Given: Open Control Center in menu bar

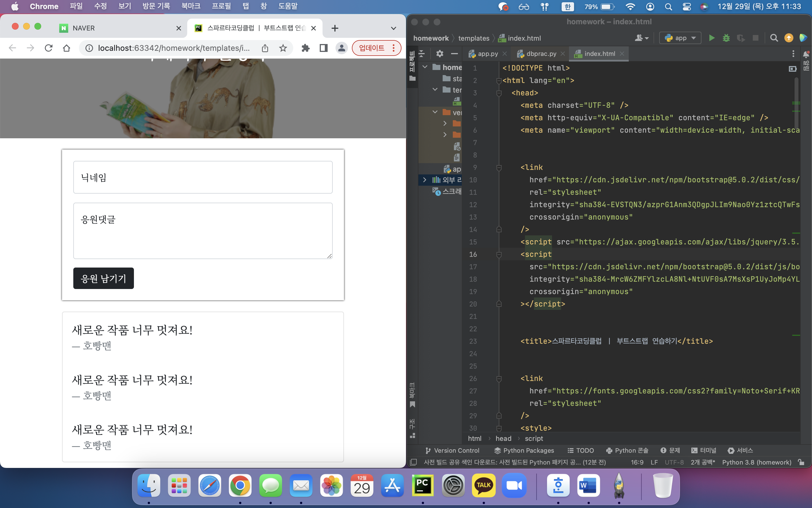Looking at the screenshot, I should (687, 6).
